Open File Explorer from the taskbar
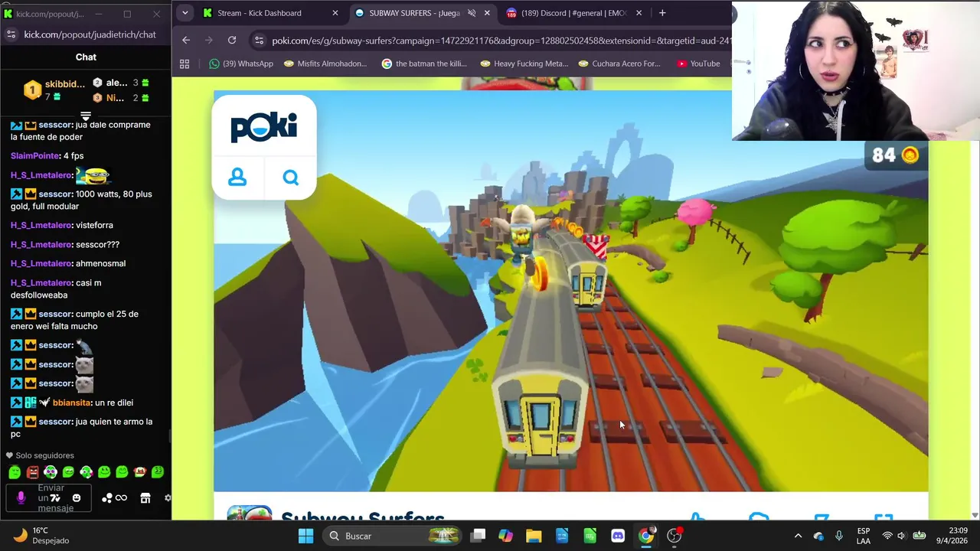The image size is (980, 551). pyautogui.click(x=534, y=536)
